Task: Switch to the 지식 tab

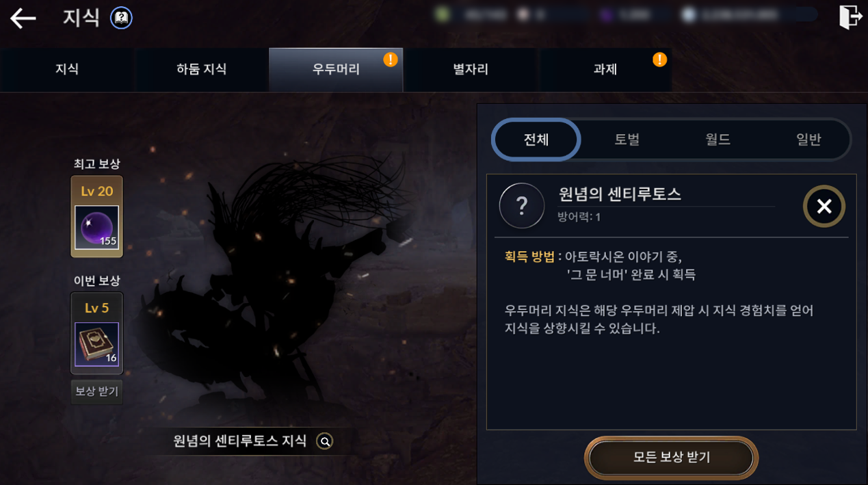Action: (67, 70)
